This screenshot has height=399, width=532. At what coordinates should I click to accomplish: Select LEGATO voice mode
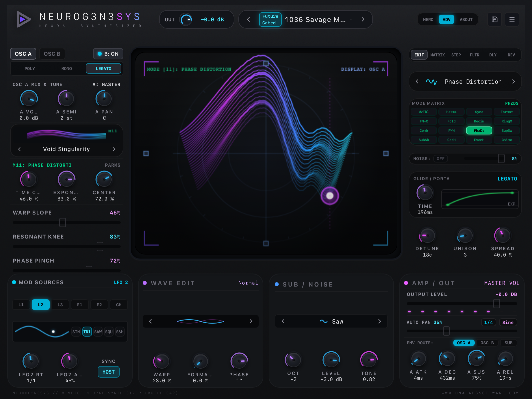click(x=104, y=68)
